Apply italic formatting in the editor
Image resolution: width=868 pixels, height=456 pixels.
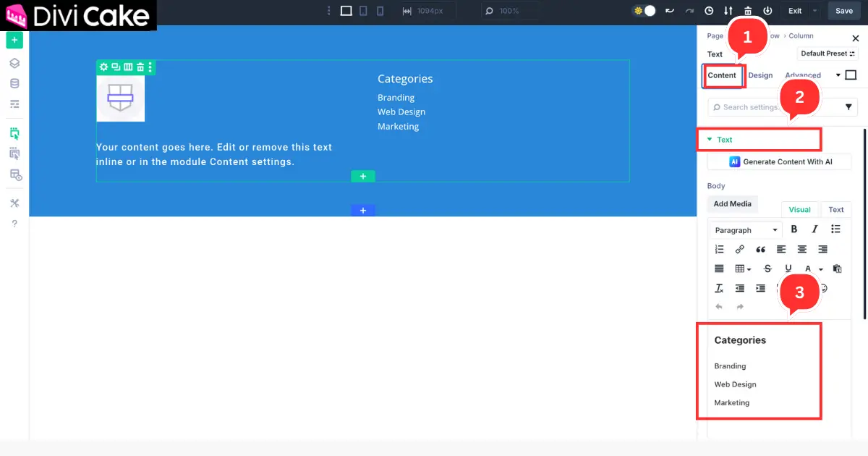pos(814,229)
